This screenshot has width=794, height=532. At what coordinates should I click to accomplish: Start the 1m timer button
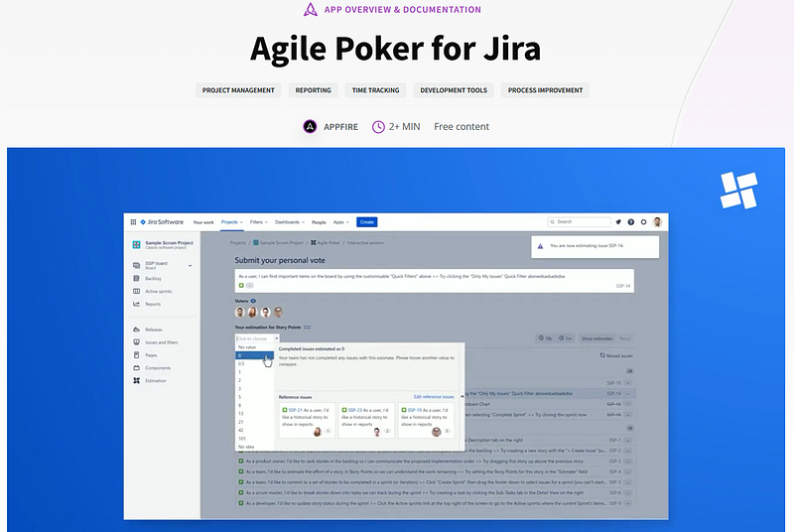[x=565, y=338]
